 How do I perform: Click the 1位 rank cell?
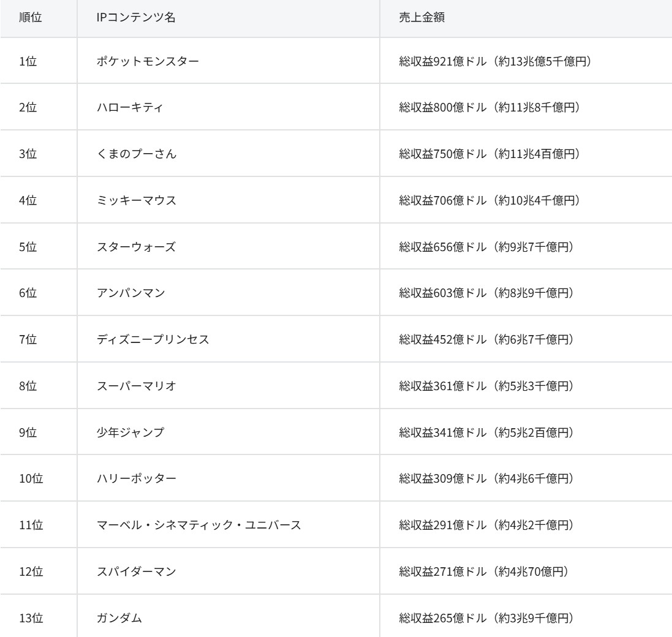point(29,61)
